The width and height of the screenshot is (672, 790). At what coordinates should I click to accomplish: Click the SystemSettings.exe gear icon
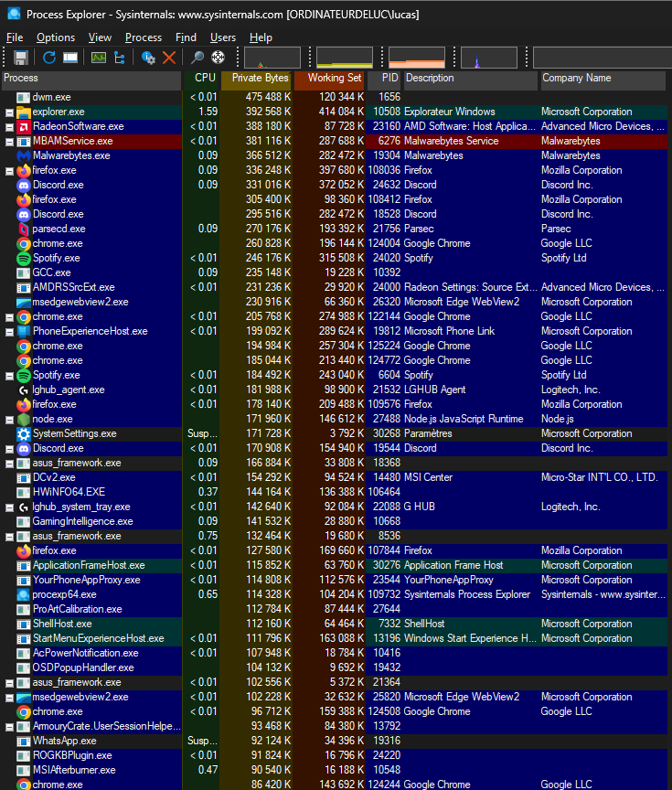click(x=23, y=433)
